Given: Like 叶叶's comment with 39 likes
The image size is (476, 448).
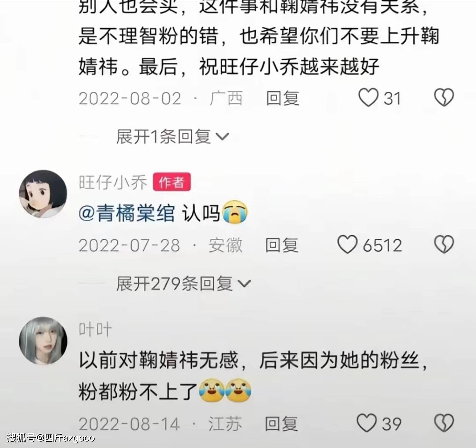Looking at the screenshot, I should pos(367,423).
